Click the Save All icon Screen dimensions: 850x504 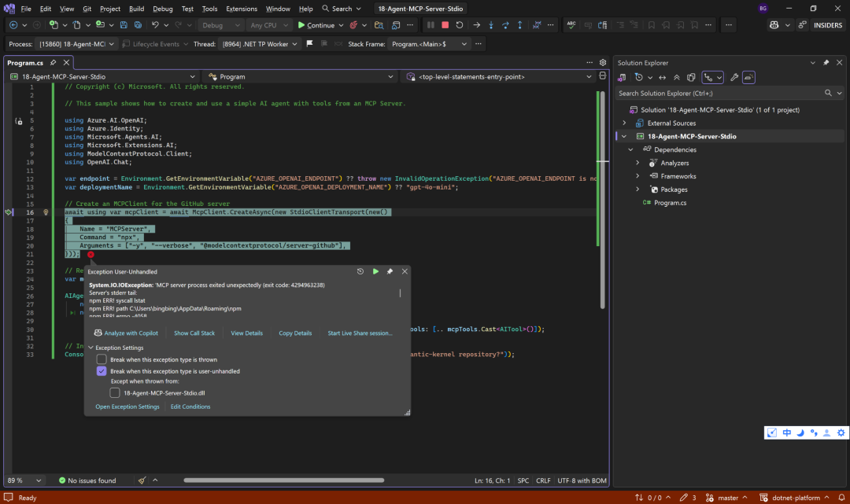[x=139, y=25]
